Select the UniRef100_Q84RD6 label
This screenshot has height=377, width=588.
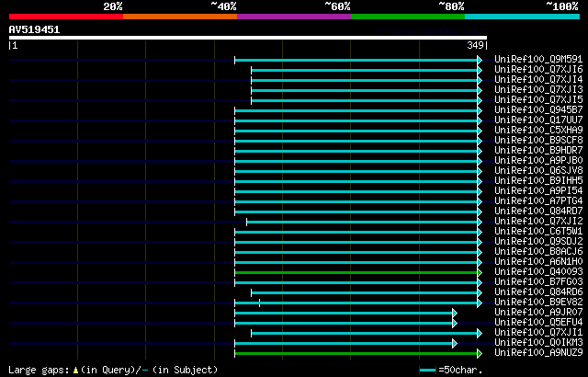[x=538, y=292]
